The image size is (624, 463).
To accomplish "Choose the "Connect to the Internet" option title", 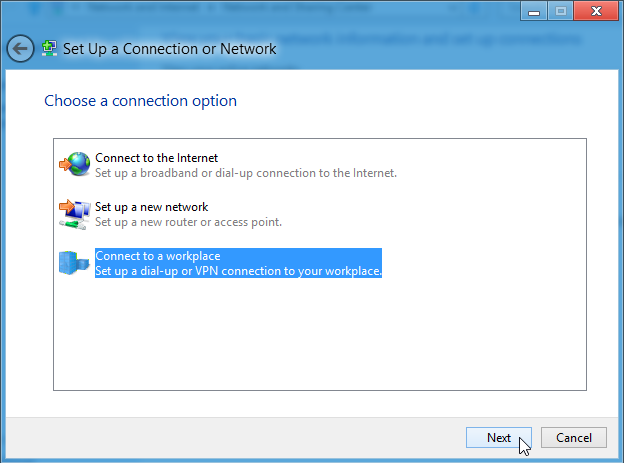I will click(x=156, y=158).
